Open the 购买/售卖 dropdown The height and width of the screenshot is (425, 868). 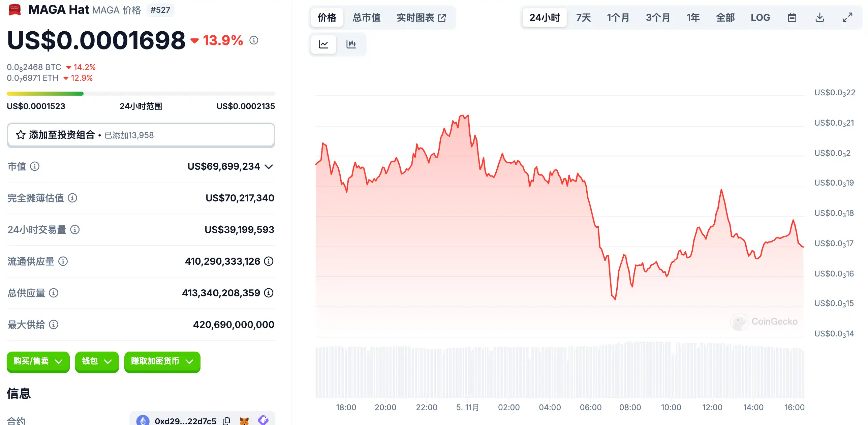tap(38, 361)
